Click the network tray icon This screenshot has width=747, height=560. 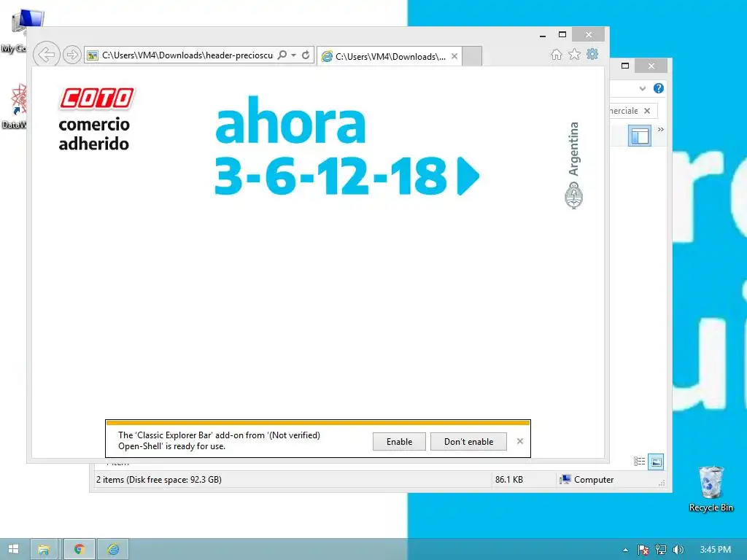[661, 550]
